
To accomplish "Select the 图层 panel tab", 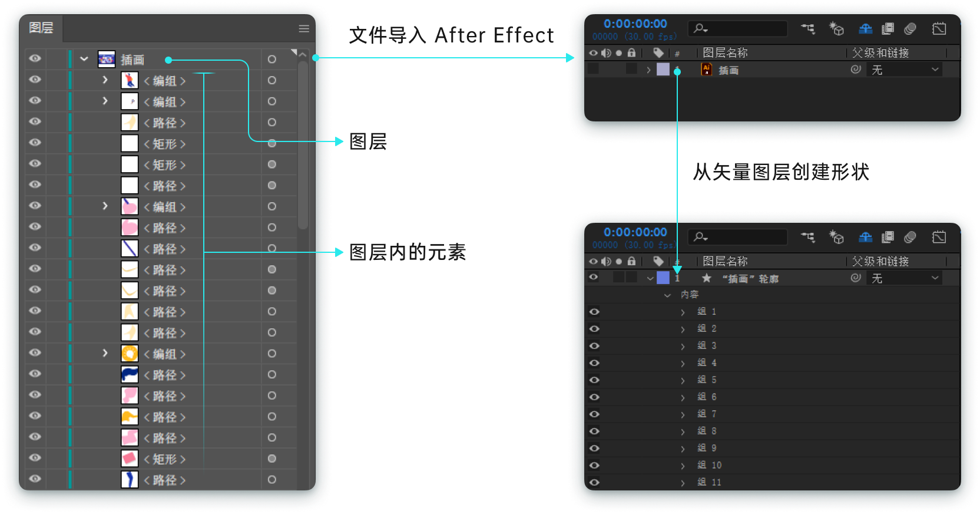I will tap(41, 28).
